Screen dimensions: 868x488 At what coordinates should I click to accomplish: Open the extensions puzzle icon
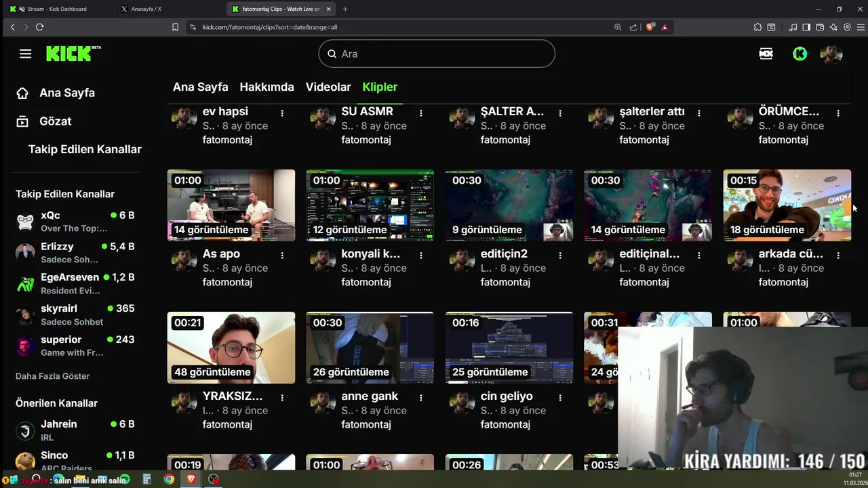coord(757,27)
